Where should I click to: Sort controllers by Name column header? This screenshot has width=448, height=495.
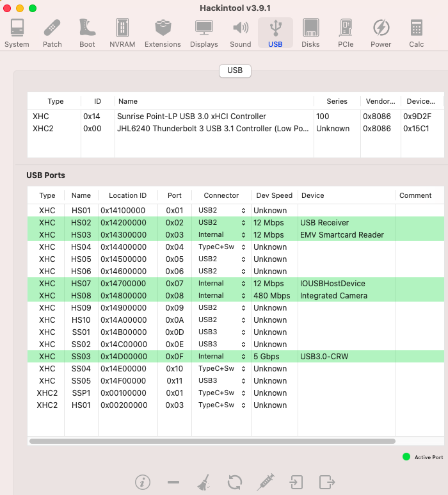pyautogui.click(x=214, y=101)
